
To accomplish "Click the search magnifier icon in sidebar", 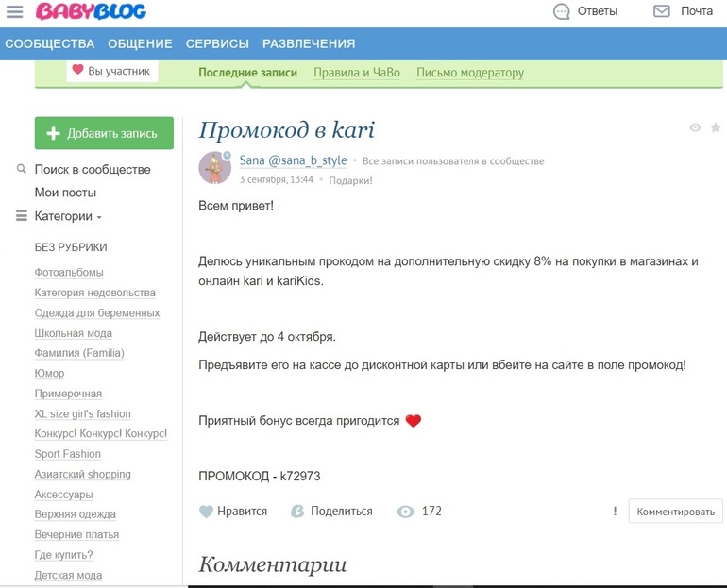I will coord(22,169).
